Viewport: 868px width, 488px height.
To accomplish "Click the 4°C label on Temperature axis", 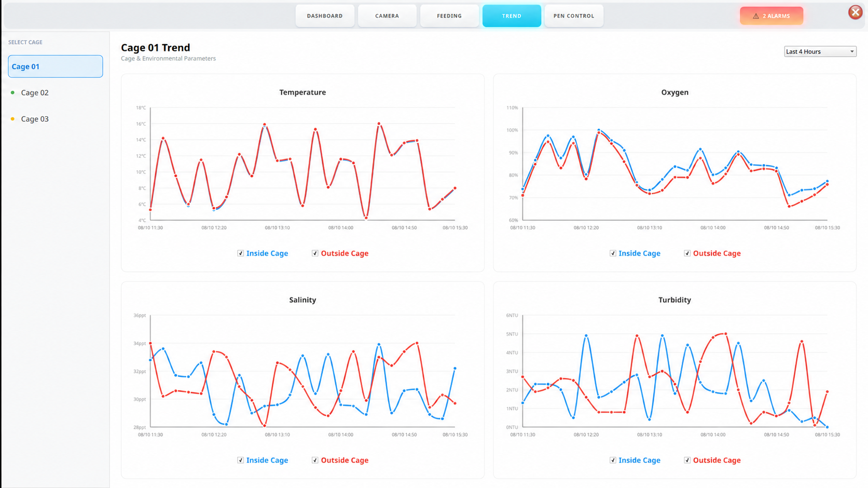I will pos(142,220).
